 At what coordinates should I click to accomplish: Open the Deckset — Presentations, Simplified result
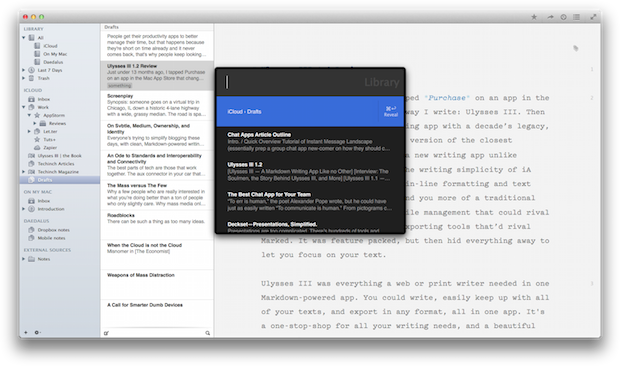click(310, 226)
